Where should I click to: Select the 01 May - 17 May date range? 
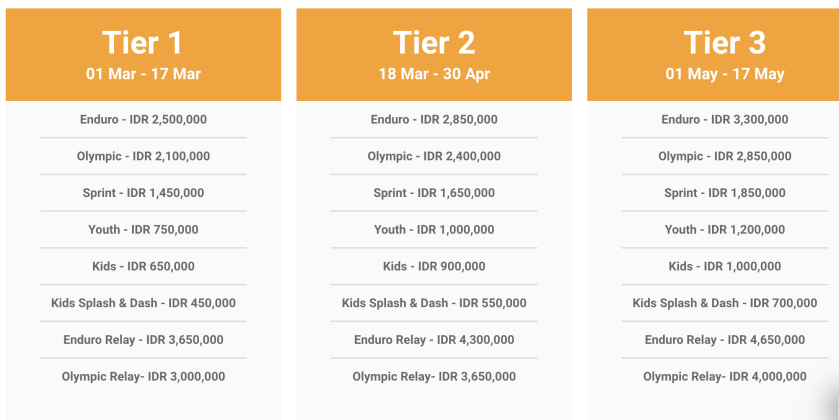pos(725,74)
